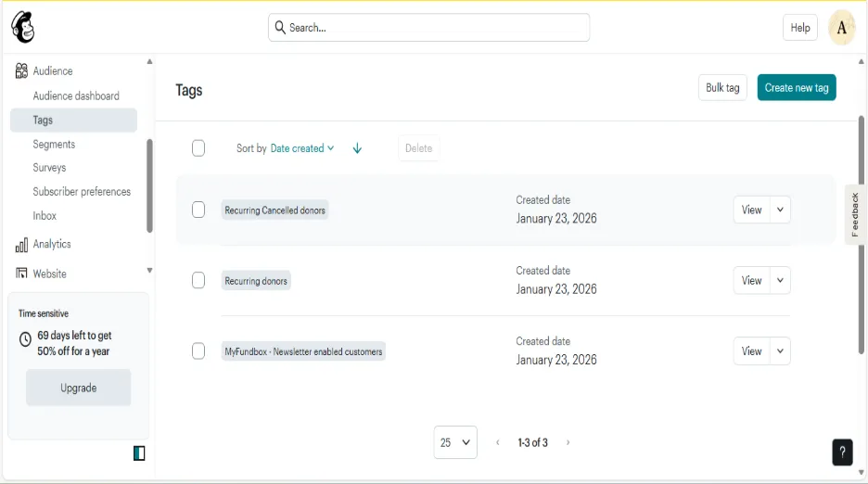Open account avatar labeled A
This screenshot has width=868, height=484.
tap(841, 27)
